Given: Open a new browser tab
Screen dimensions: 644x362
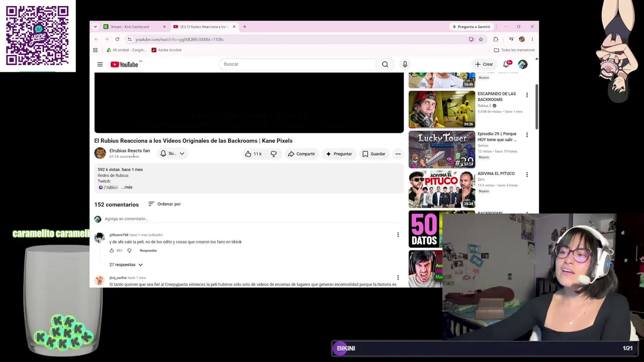Looking at the screenshot, I should pyautogui.click(x=245, y=27).
